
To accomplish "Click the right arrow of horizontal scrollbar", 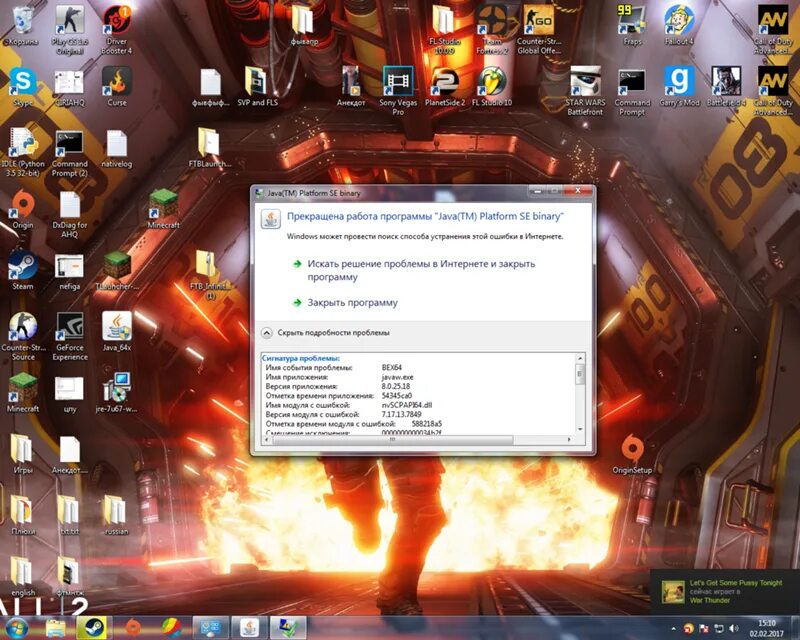I will click(x=569, y=439).
